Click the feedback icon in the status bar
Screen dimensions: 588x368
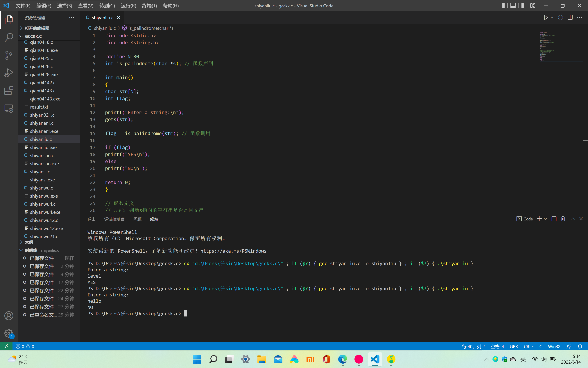(569, 346)
